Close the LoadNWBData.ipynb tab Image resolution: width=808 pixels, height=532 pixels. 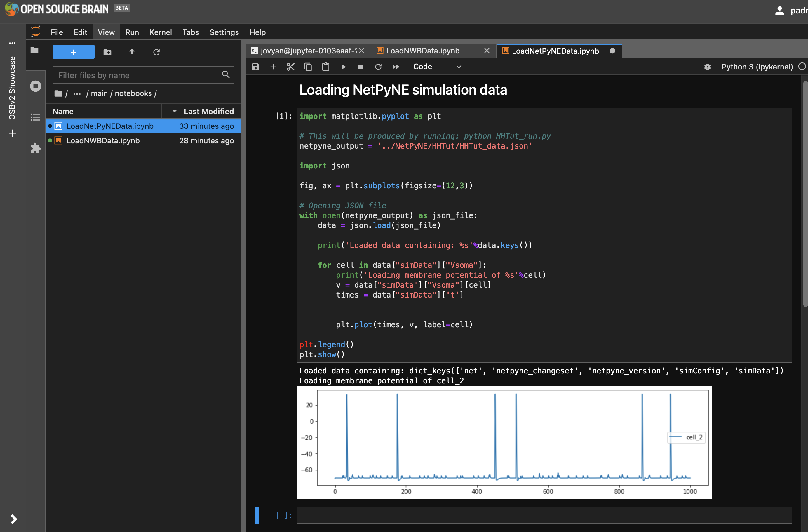pos(487,51)
